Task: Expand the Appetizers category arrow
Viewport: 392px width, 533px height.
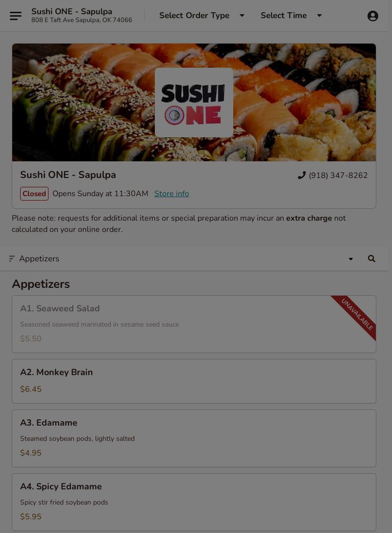Action: pos(350,259)
